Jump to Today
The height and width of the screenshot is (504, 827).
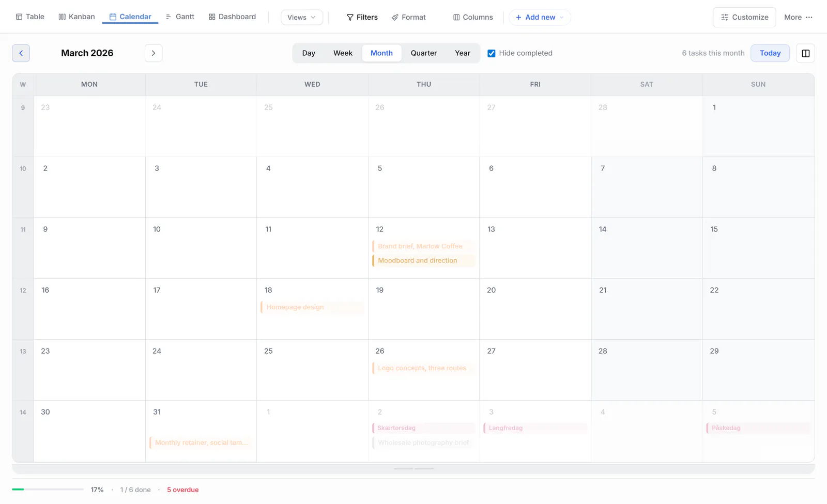pyautogui.click(x=770, y=53)
